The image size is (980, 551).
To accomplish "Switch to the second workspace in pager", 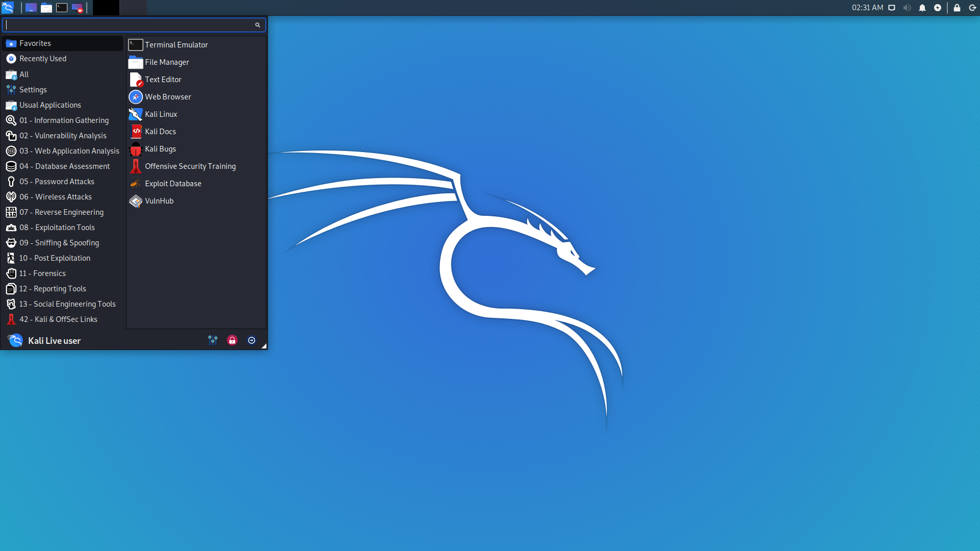I will pyautogui.click(x=134, y=8).
